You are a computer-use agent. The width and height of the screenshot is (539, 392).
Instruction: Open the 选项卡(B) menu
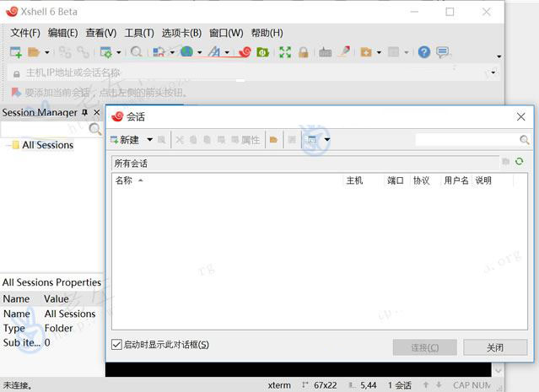coord(181,33)
